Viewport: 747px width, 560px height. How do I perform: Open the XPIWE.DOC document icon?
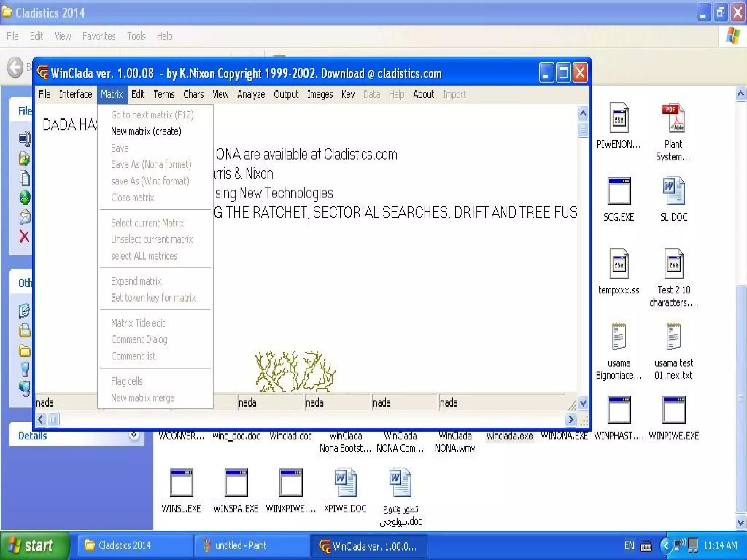click(345, 483)
